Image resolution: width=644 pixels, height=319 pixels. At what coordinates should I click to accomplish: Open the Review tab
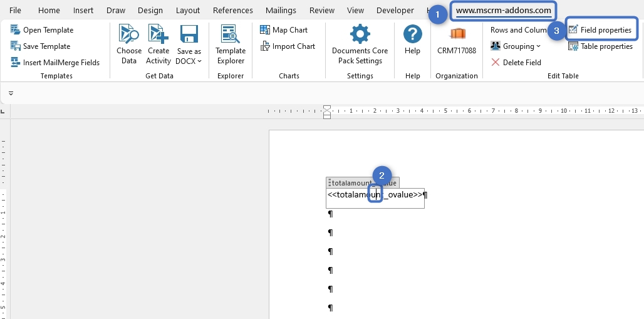tap(322, 10)
